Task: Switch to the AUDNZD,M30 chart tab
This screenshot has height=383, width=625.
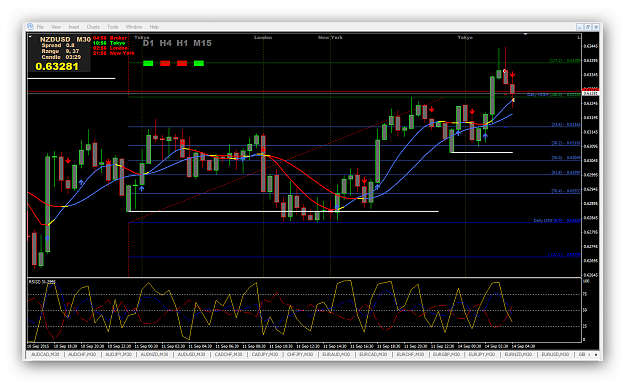Action: (154, 354)
